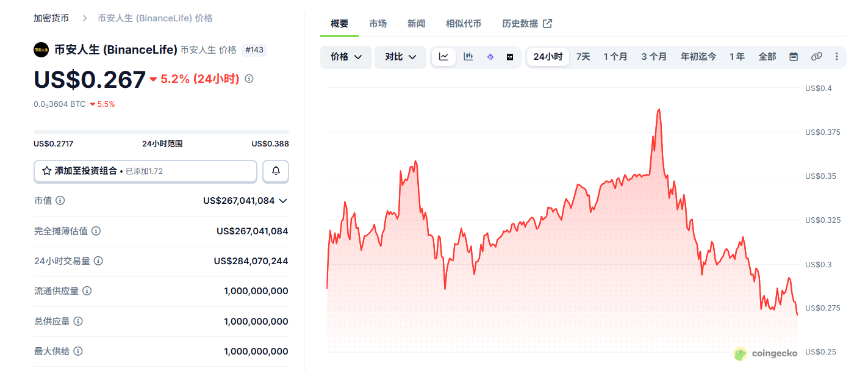The width and height of the screenshot is (868, 371).
Task: Click the BinanceLife coin logo
Action: click(41, 49)
